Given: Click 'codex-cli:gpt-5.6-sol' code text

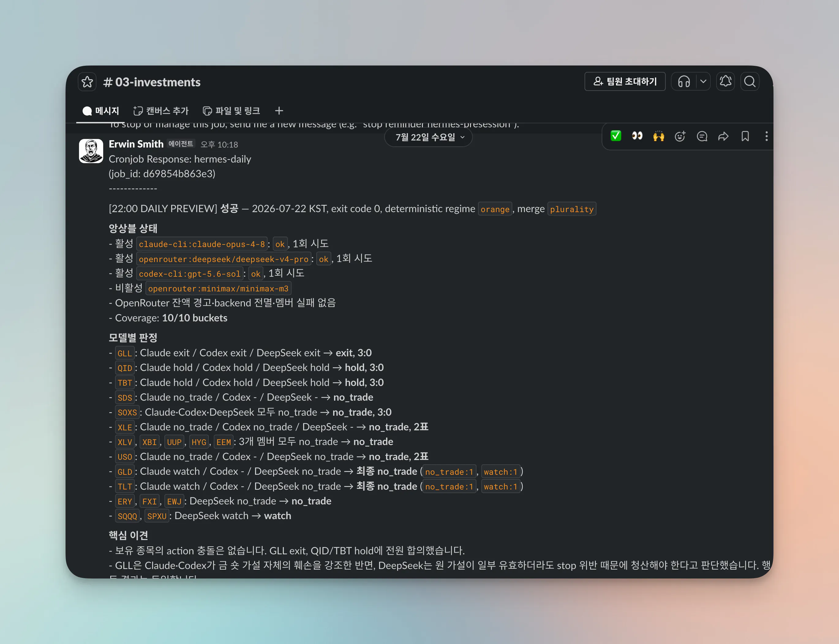Looking at the screenshot, I should click(x=190, y=274).
